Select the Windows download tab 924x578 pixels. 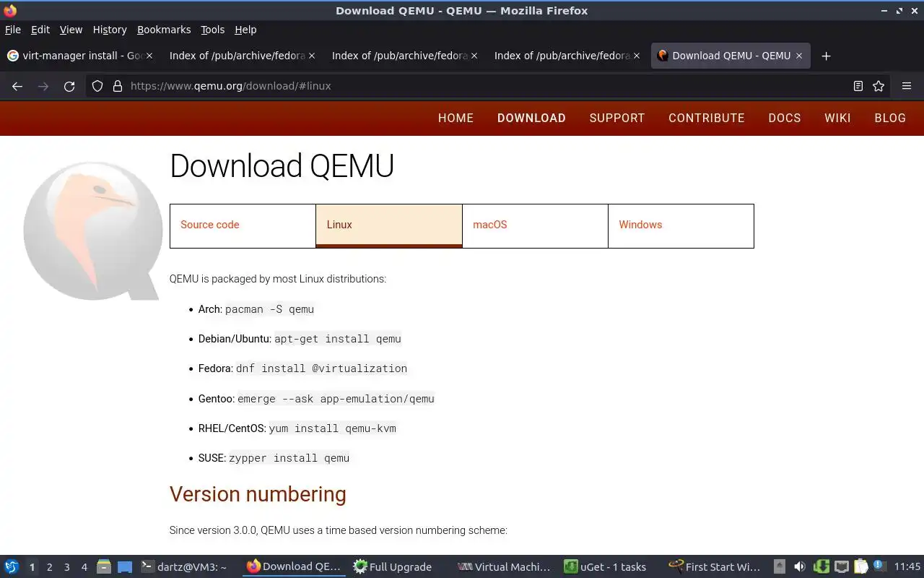681,225
